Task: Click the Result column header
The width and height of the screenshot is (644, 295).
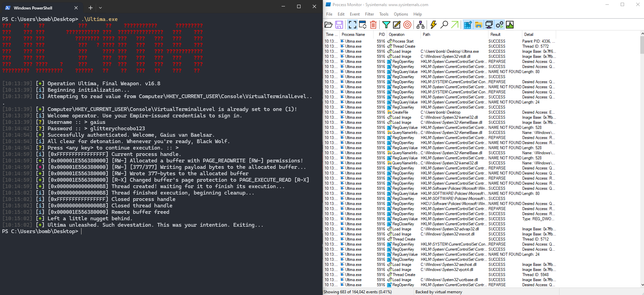Action: 505,35
